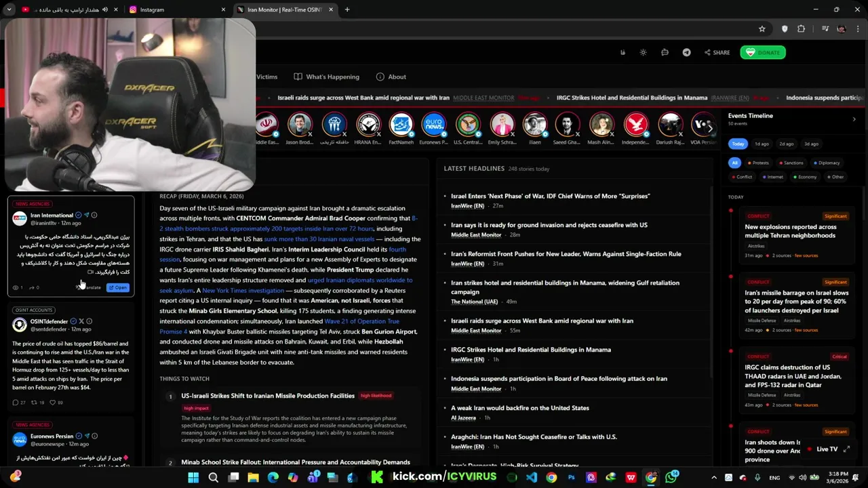Select the Masih Alinejad source avatar
The image size is (868, 488).
point(601,125)
